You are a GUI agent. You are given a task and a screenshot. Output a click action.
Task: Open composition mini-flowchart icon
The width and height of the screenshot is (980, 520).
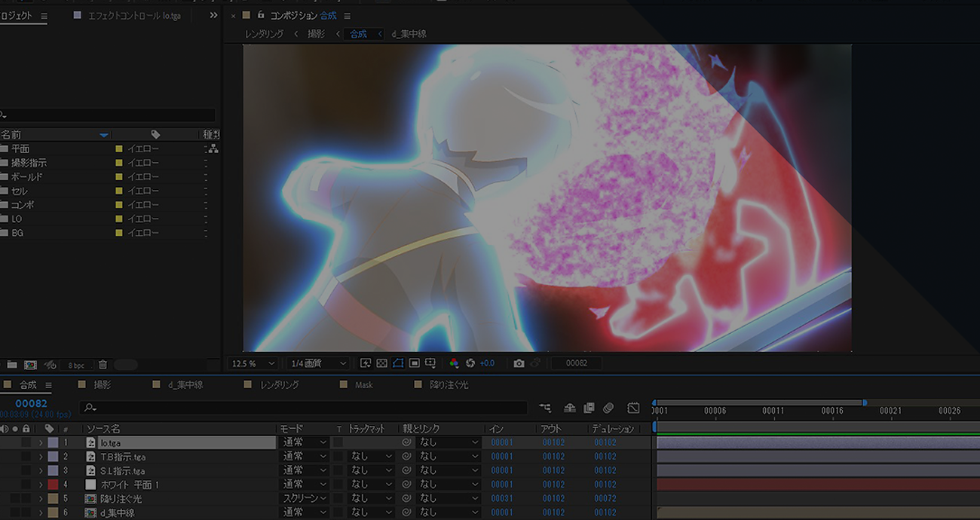tap(545, 408)
